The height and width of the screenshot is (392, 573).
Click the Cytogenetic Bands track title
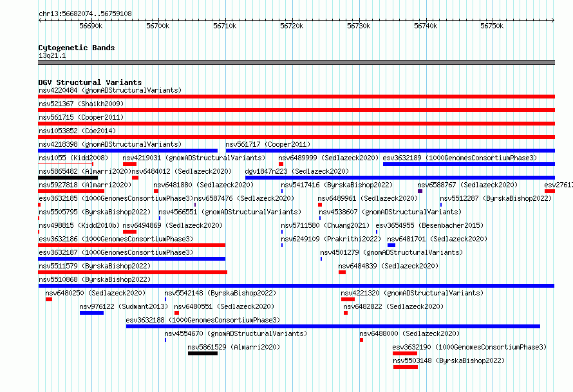(77, 48)
